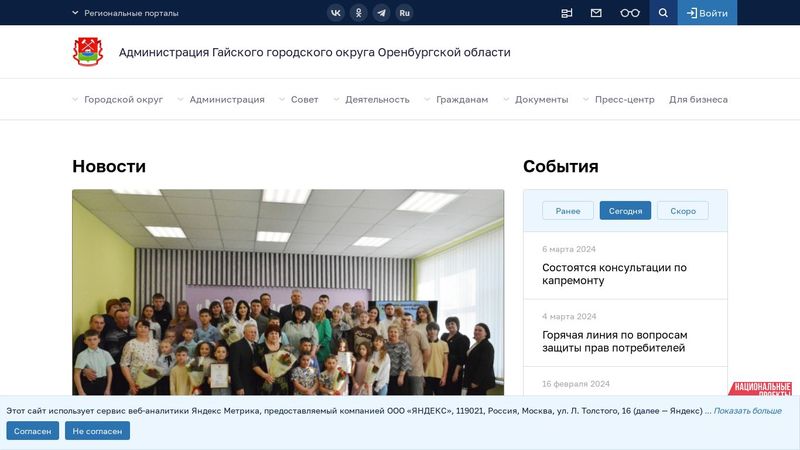Select the 'Сегодня' events filter
The image size is (800, 450).
[625, 211]
